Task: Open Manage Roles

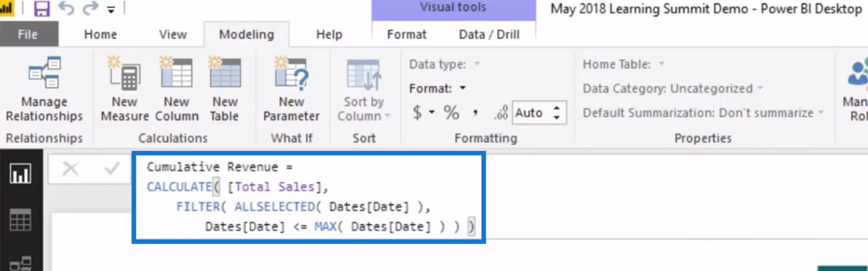Action: coord(857,89)
